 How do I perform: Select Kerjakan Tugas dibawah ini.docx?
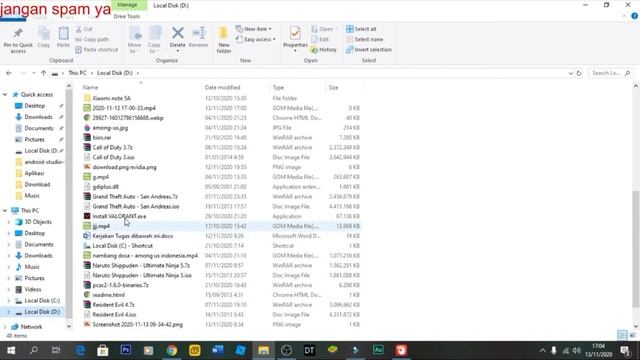133,236
